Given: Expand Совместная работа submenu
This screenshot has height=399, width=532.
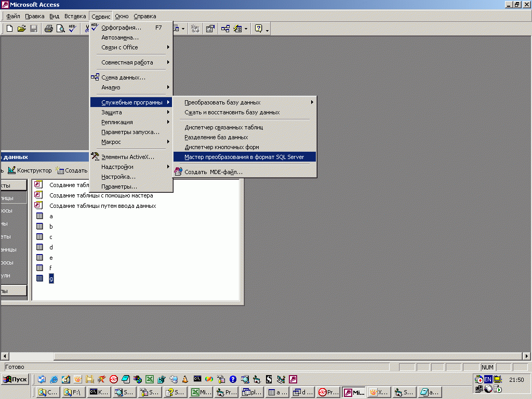Looking at the screenshot, I should (x=131, y=62).
